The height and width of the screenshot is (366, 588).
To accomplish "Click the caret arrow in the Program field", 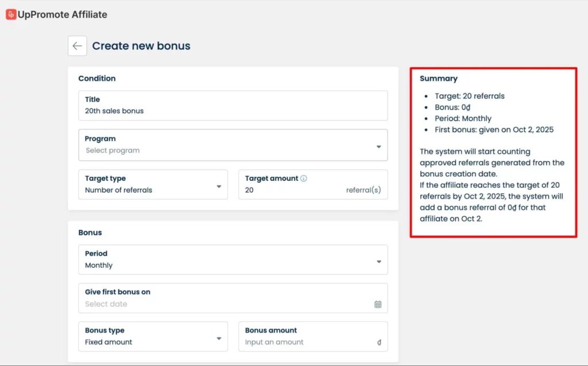I will [x=378, y=147].
